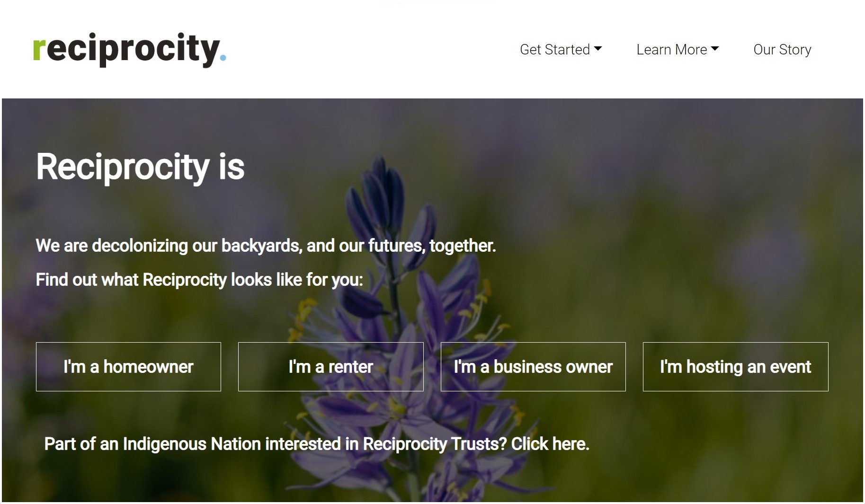865x504 pixels.
Task: Select Get Started in the navigation bar
Action: [x=554, y=49]
